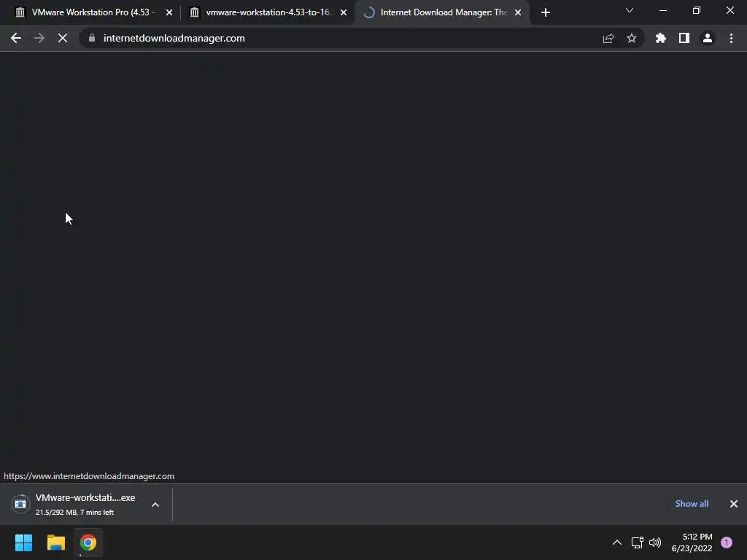Open File Explorer from taskbar
The image size is (747, 560).
[x=56, y=542]
